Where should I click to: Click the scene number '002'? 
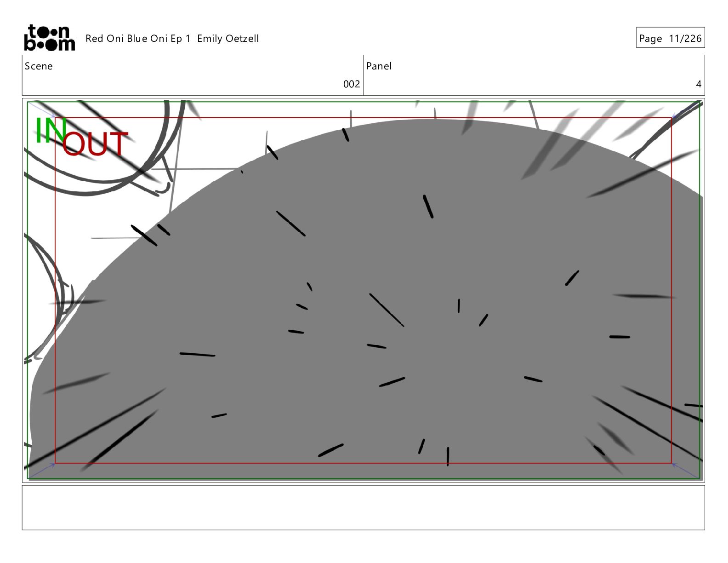[352, 84]
